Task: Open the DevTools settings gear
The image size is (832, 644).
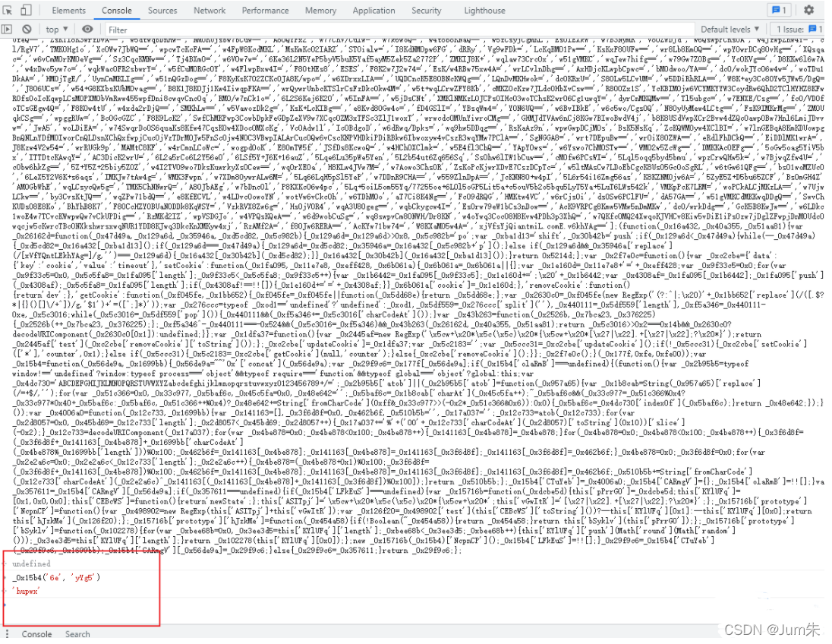Action: pyautogui.click(x=808, y=10)
